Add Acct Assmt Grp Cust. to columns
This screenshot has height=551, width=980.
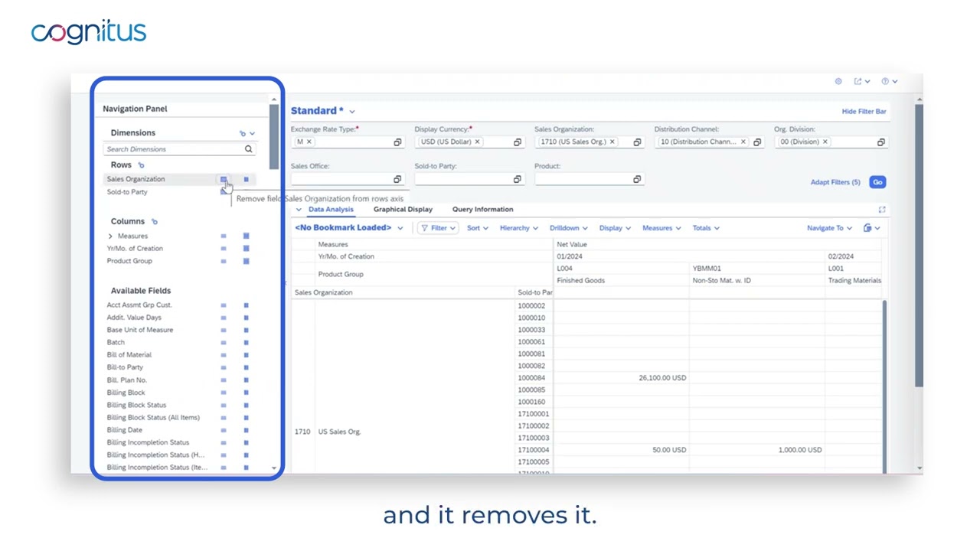246,305
